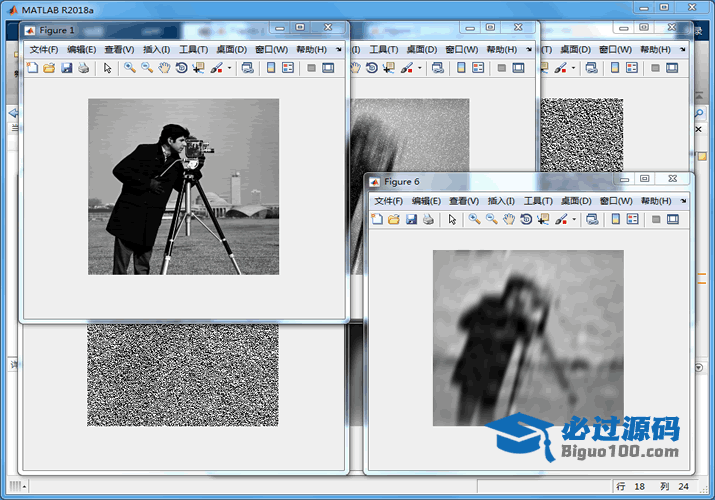Save Figure 1 using the floppy disk icon
The width and height of the screenshot is (715, 500).
point(67,68)
